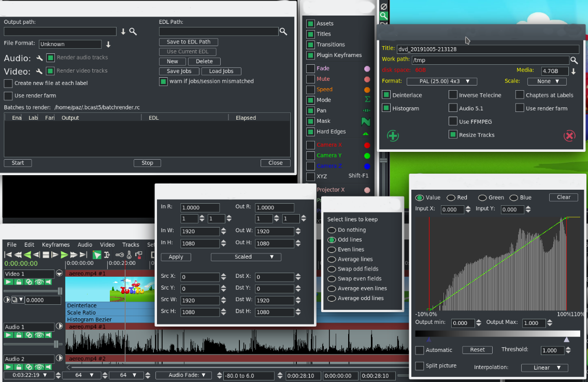Open the Linear interpolation dropdown
This screenshot has width=588, height=382.
[x=543, y=367]
